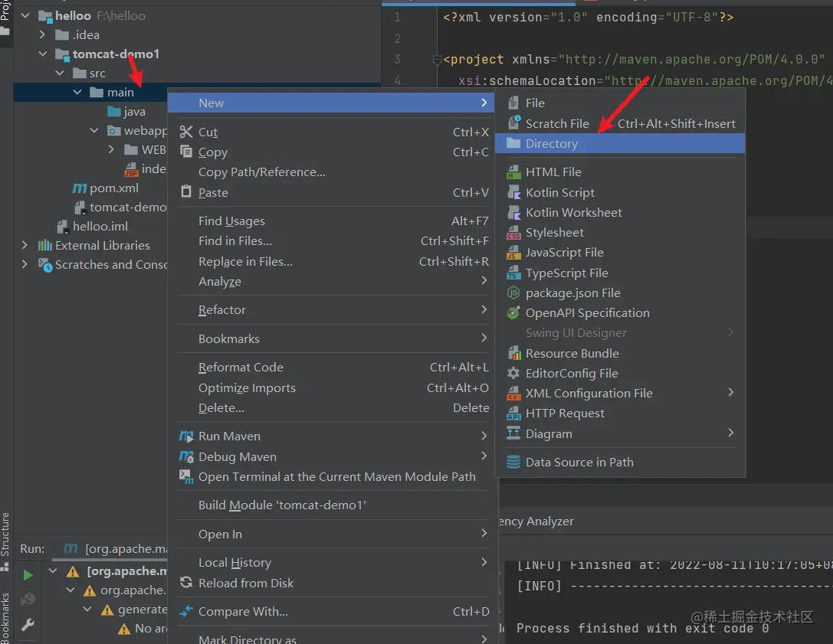This screenshot has height=644, width=833.
Task: Click the HTTP Request API icon
Action: click(513, 413)
